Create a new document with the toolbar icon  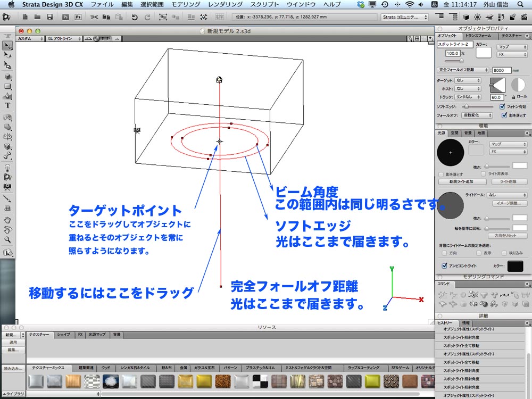tap(25, 17)
